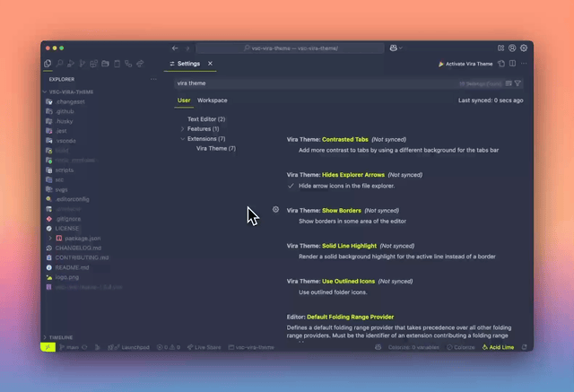Click remote window indicator in status bar
The image size is (574, 392).
point(48,347)
